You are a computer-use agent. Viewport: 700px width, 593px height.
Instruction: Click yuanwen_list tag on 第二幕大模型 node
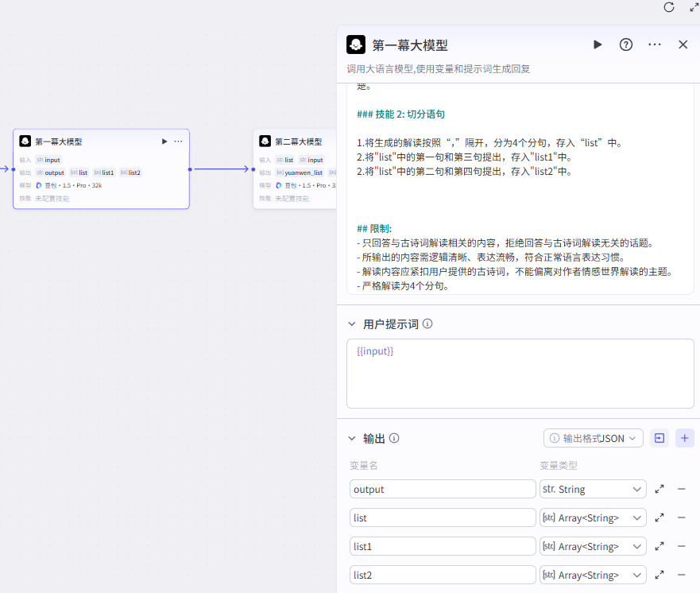[x=300, y=172]
